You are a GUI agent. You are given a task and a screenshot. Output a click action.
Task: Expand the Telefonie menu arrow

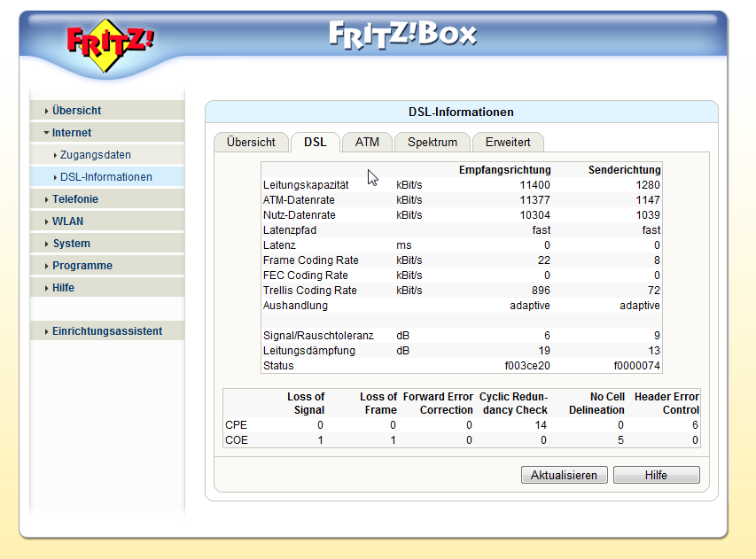(46, 199)
